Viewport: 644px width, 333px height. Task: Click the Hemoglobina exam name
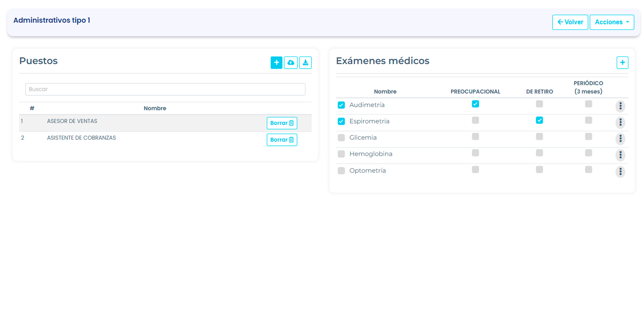(x=371, y=154)
